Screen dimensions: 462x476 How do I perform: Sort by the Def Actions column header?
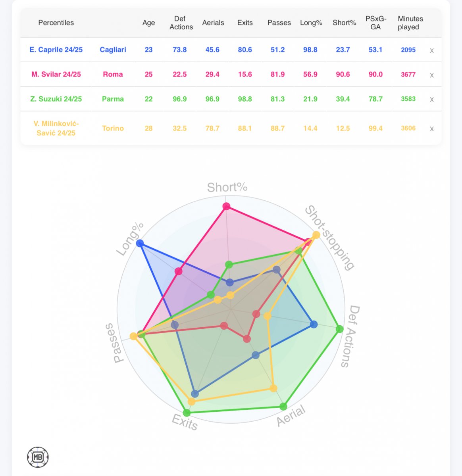tap(180, 23)
